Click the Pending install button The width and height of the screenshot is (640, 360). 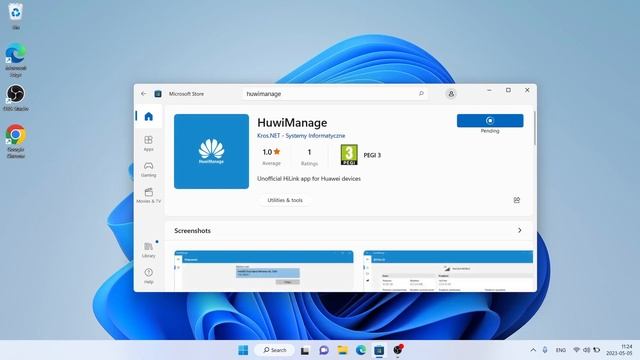(490, 120)
